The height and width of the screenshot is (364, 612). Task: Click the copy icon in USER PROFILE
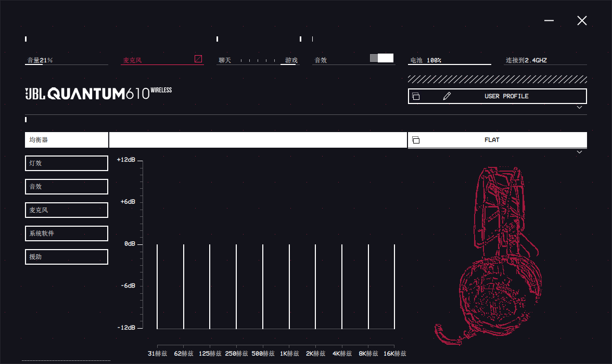416,96
